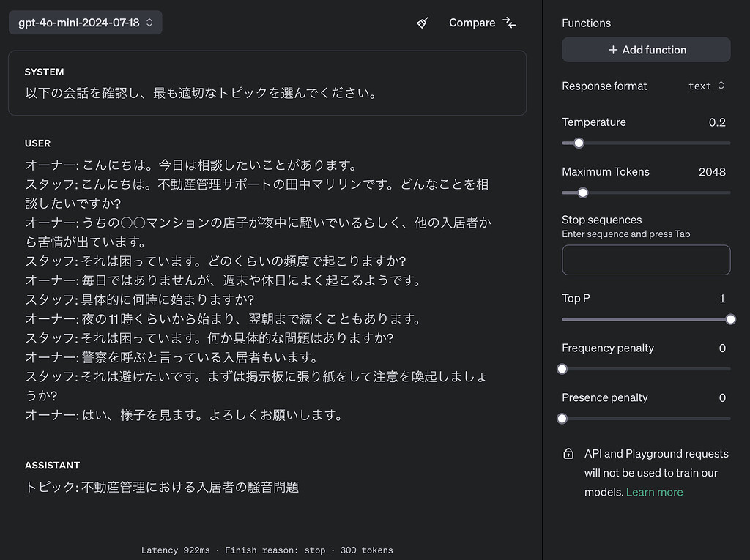The width and height of the screenshot is (750, 560).
Task: Open the model selector dropdown
Action: (85, 23)
